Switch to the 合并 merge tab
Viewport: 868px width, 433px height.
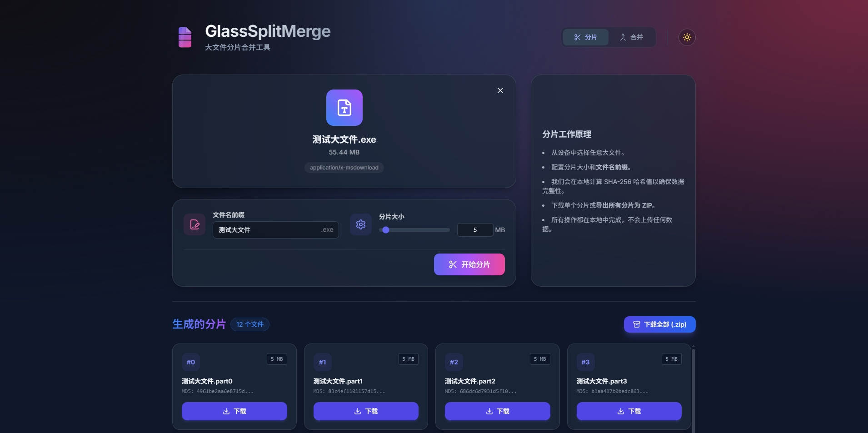coord(632,37)
